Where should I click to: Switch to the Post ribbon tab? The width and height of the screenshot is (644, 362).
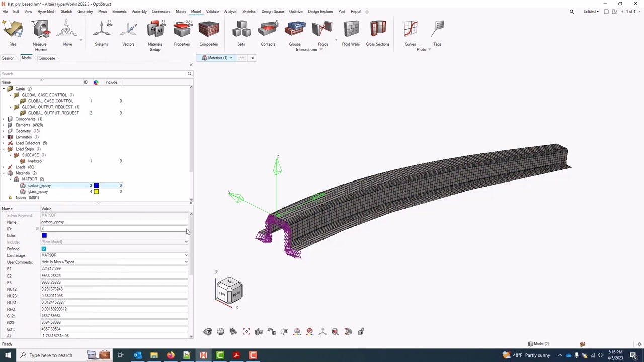click(342, 11)
